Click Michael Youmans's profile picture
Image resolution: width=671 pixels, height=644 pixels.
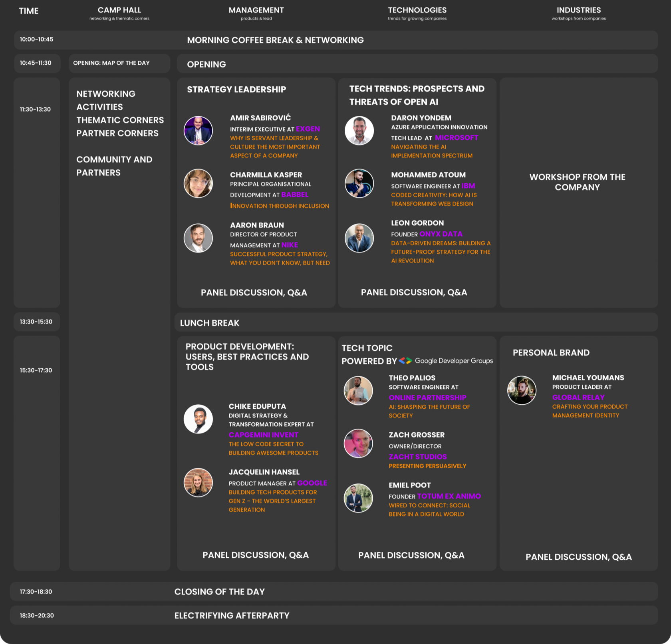[x=522, y=390]
